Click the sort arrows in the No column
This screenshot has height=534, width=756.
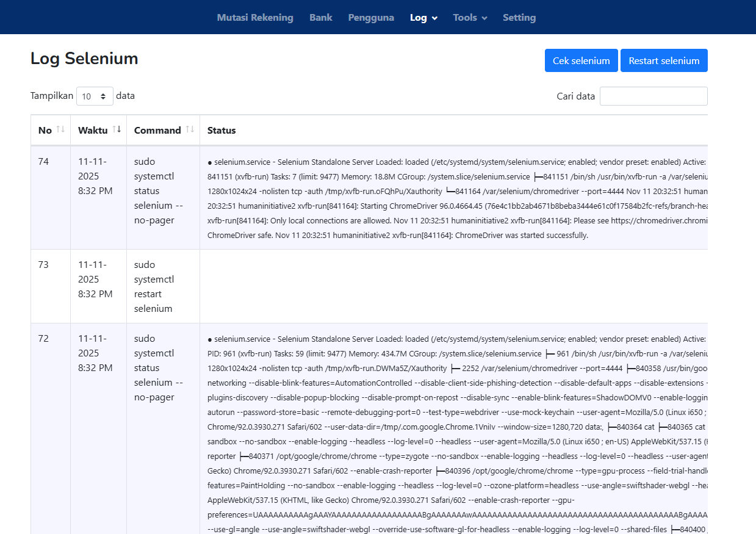(60, 129)
